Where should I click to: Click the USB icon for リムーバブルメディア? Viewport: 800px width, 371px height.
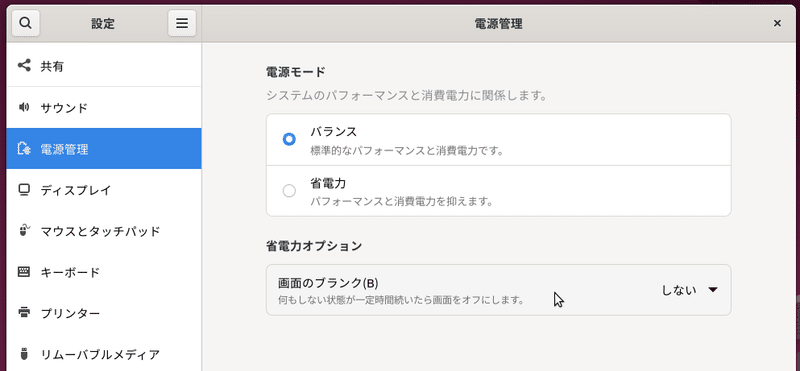24,354
